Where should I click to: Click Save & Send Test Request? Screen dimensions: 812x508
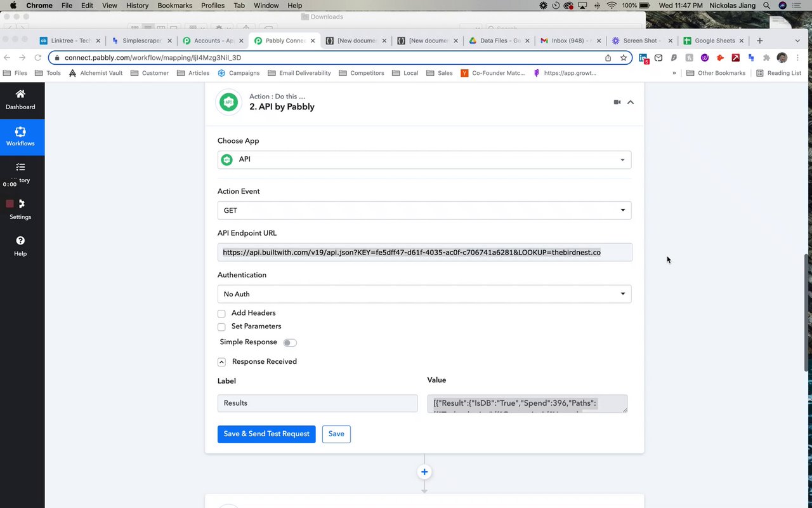tap(266, 434)
